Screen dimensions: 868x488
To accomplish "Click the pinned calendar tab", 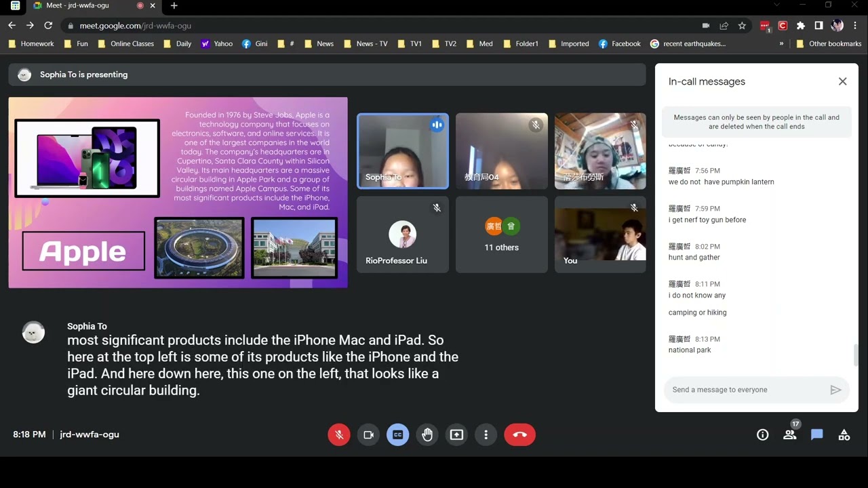I will pos(15,5).
